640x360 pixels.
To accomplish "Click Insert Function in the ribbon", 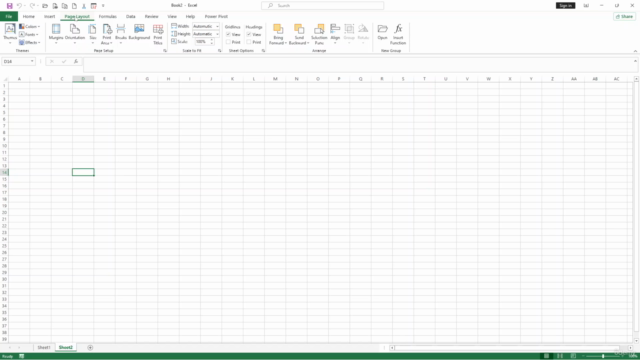I will 398,34.
